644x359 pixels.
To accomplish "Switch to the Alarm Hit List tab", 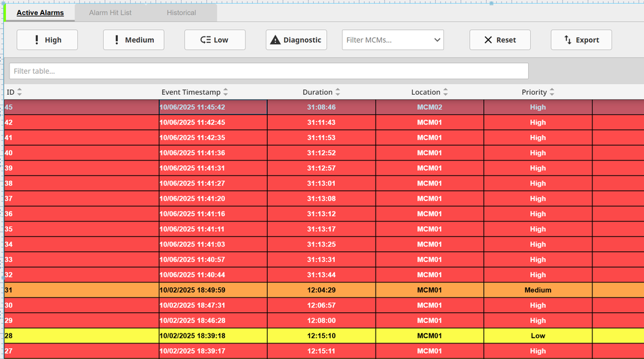I will pos(110,13).
